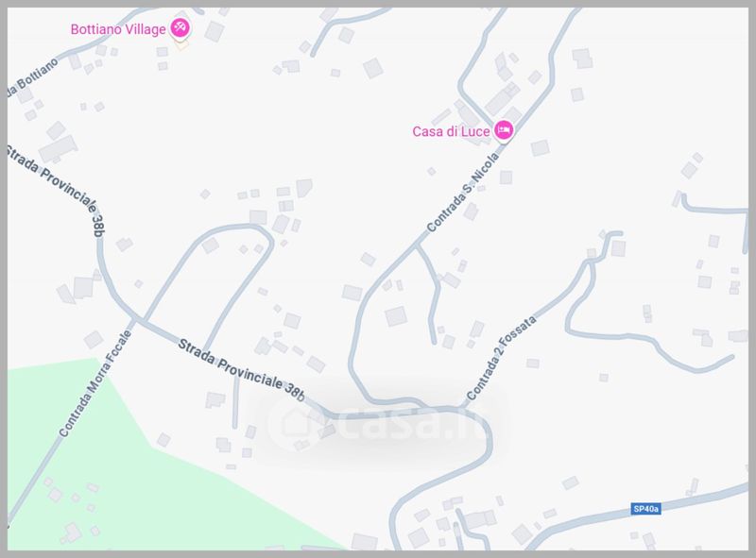Select the lower Strada Provinciale 38b label
This screenshot has height=558, width=756.
[x=242, y=370]
